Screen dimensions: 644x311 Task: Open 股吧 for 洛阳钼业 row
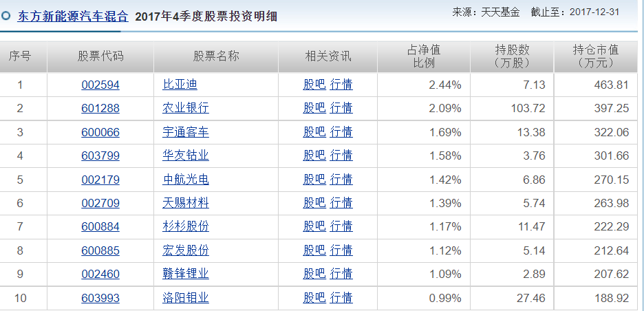pos(314,297)
